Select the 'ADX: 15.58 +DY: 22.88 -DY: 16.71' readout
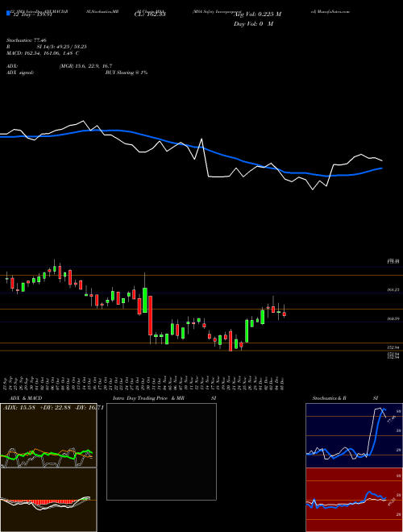This screenshot has width=403, height=532. [53, 407]
